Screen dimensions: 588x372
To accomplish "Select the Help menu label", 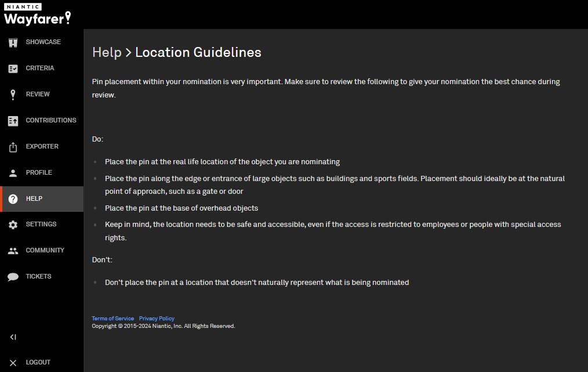I will (x=34, y=198).
